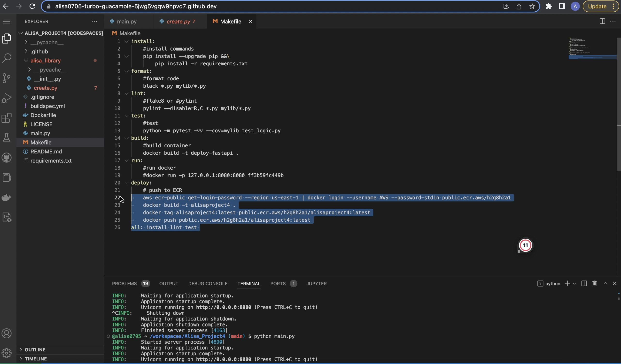Toggle the hamburger application menu

coord(7,22)
